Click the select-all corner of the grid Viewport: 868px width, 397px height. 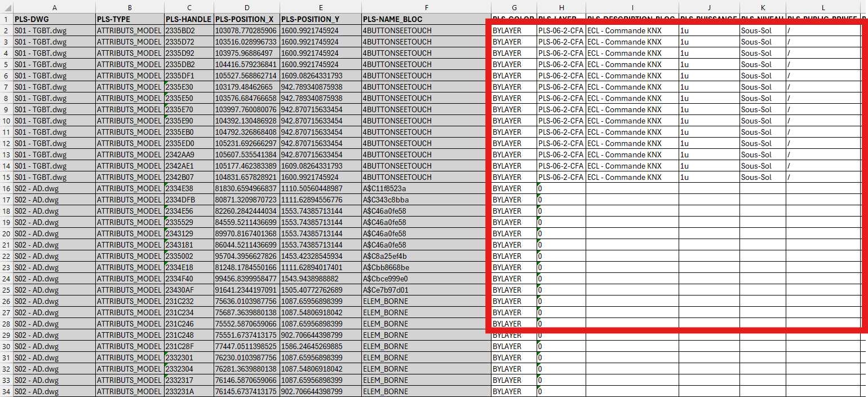[x=6, y=8]
